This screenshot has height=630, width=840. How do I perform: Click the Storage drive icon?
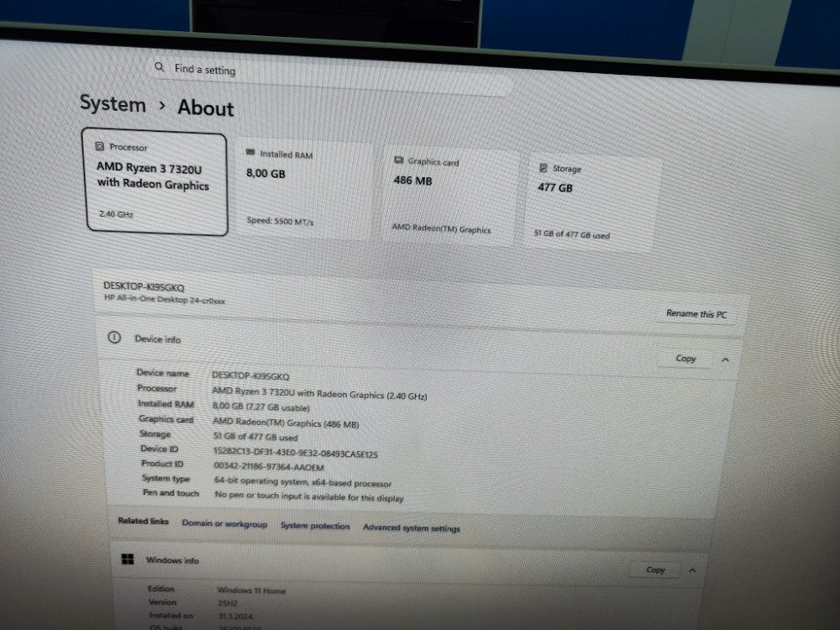(543, 168)
